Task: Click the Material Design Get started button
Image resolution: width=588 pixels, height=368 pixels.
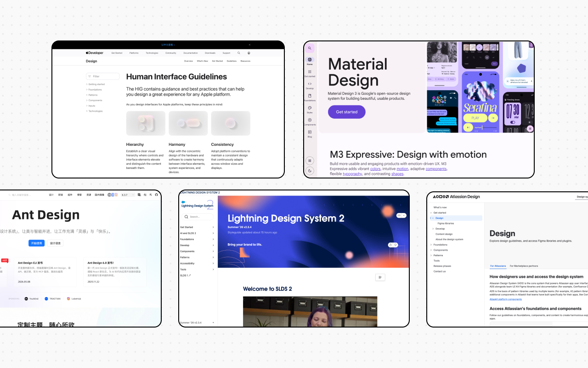Action: tap(346, 112)
